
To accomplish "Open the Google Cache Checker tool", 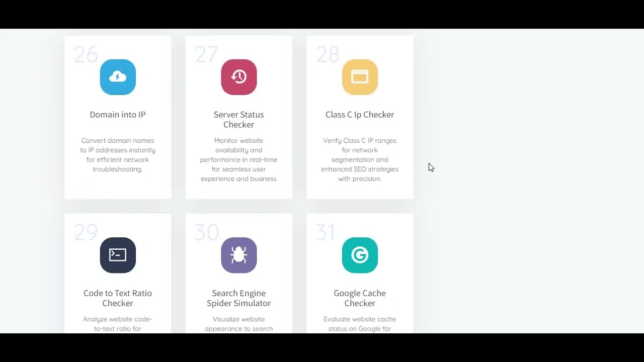I will [x=360, y=298].
